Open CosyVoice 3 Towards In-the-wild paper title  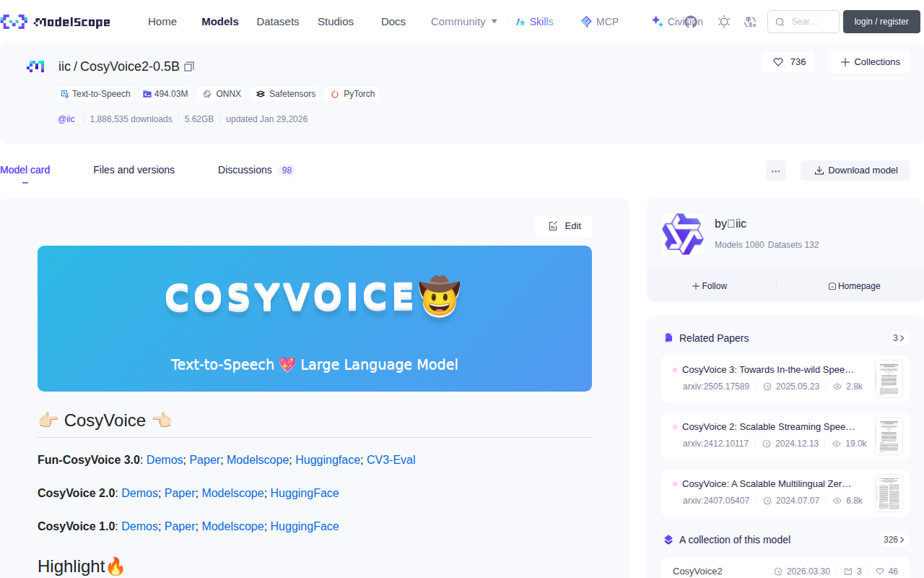click(768, 370)
